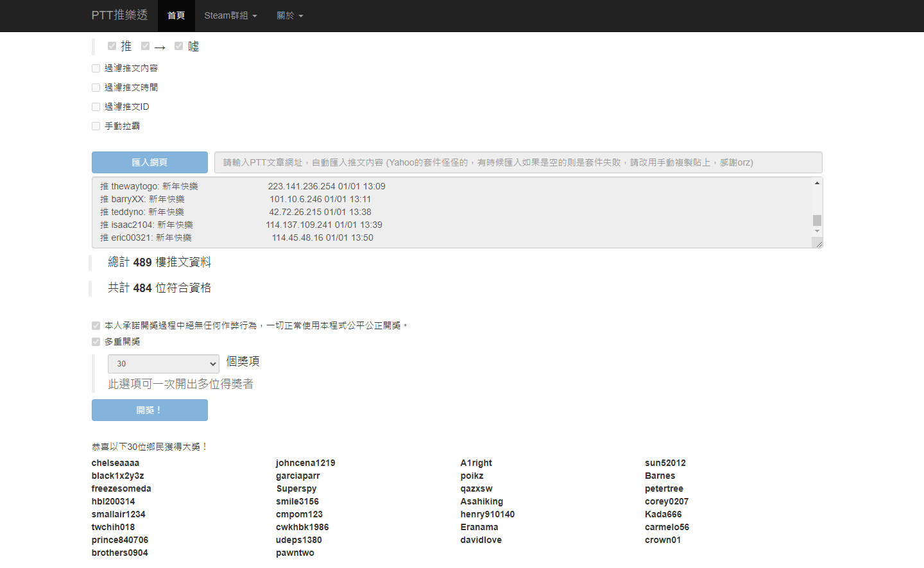This screenshot has width=924, height=568.
Task: Click winner name corey0207
Action: coord(667,501)
